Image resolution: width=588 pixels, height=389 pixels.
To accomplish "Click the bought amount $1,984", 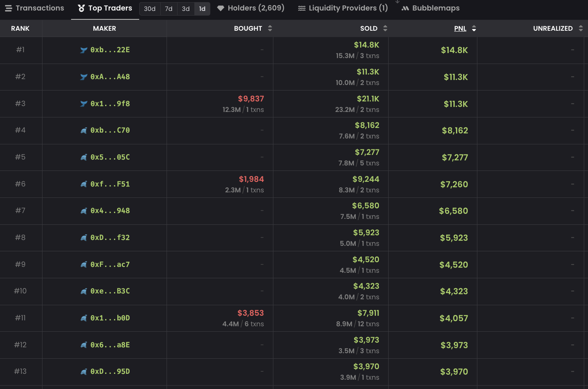I will pos(252,179).
